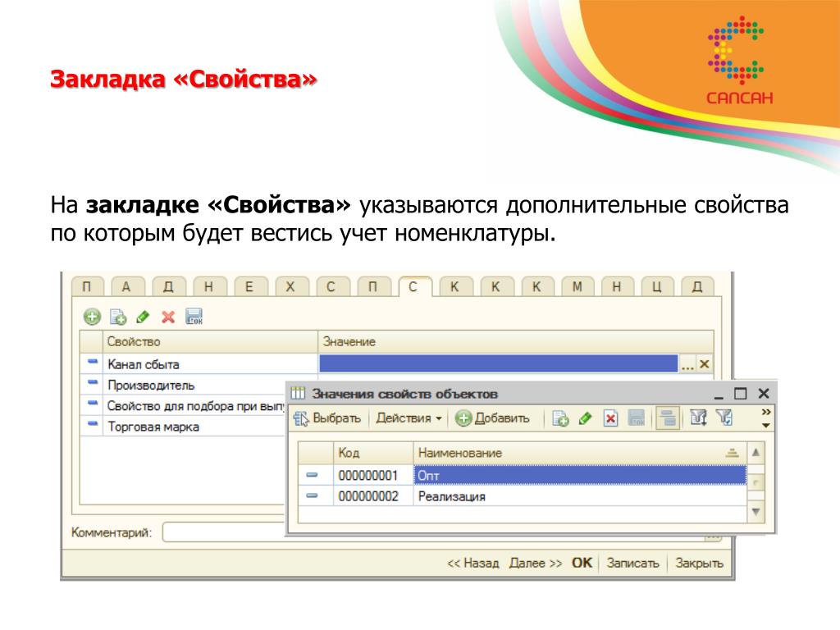
Task: Click the code cell 000000002
Action: point(373,496)
